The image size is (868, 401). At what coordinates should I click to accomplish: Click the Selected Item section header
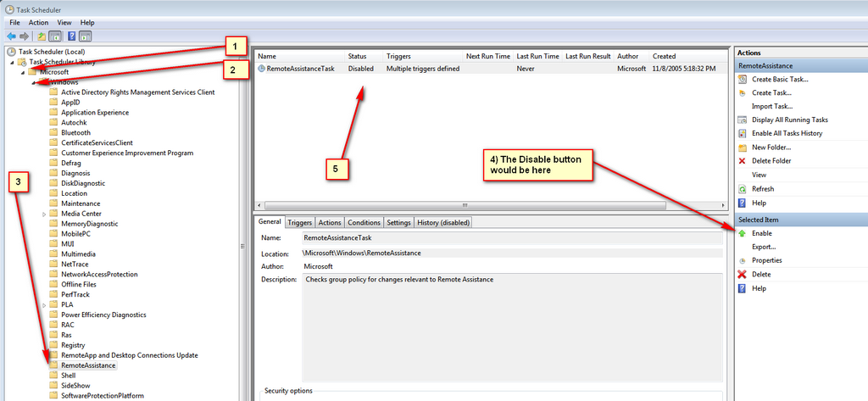coord(801,220)
